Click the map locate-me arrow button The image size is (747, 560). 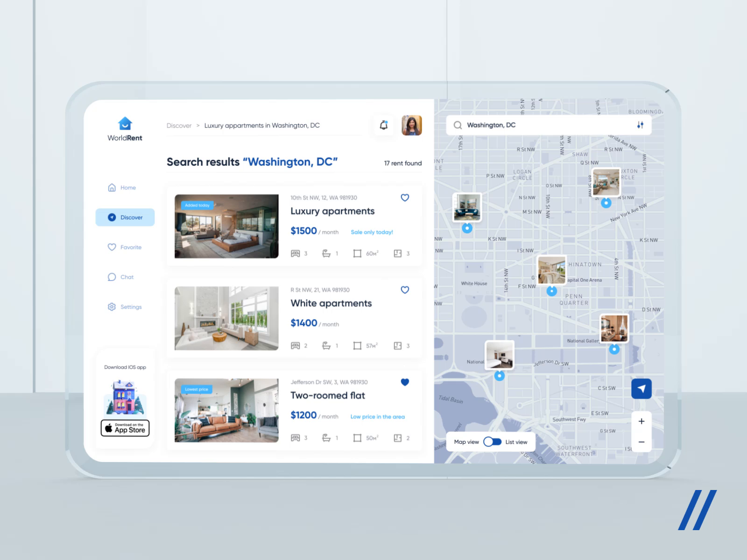[641, 389]
